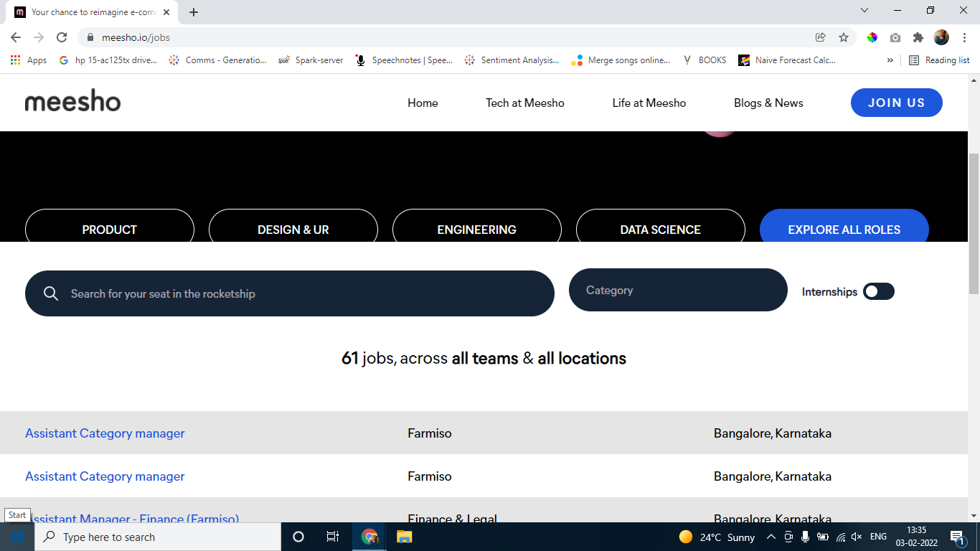This screenshot has height=551, width=980.
Task: Click the Chrome icon on the taskbar
Action: click(x=369, y=537)
